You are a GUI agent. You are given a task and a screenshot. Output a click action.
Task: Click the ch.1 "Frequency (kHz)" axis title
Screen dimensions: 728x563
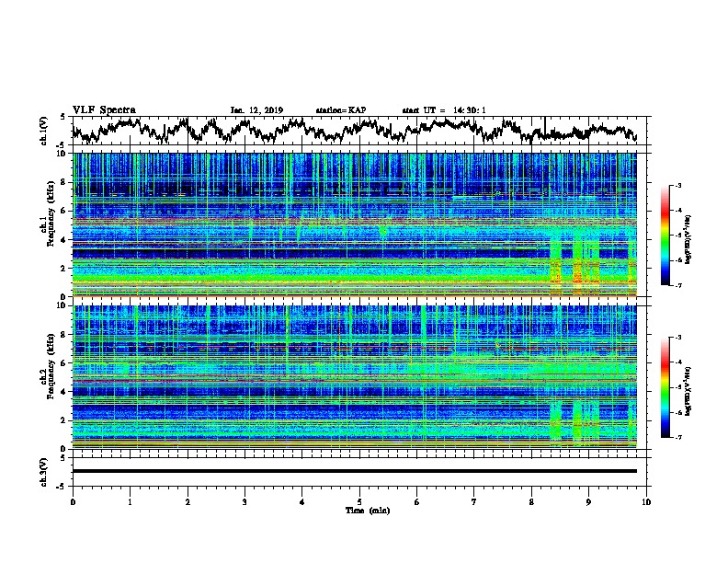pyautogui.click(x=51, y=214)
